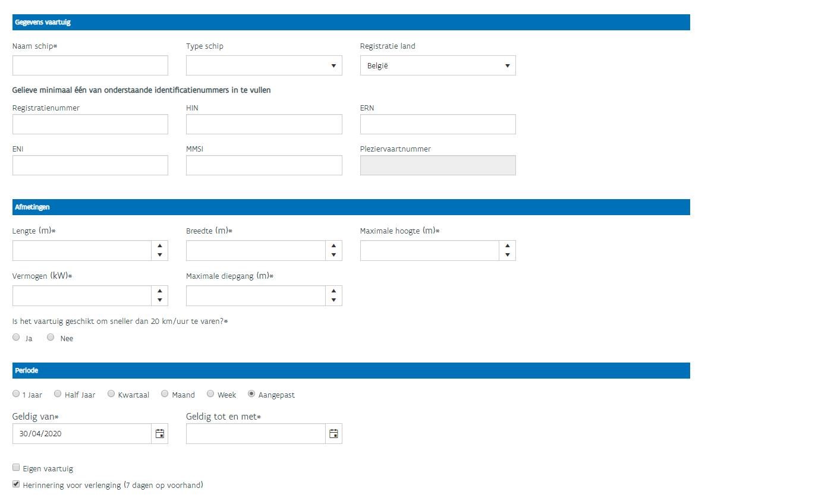Image resolution: width=815 pixels, height=504 pixels.
Task: Select the Kwartaal period radio button
Action: (x=111, y=393)
